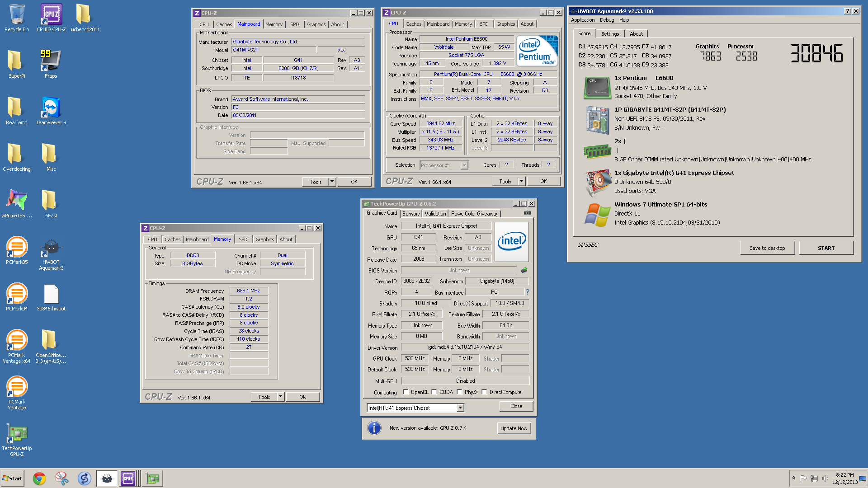The height and width of the screenshot is (488, 868).
Task: Launch PCMark05 shortcut
Action: click(x=17, y=251)
